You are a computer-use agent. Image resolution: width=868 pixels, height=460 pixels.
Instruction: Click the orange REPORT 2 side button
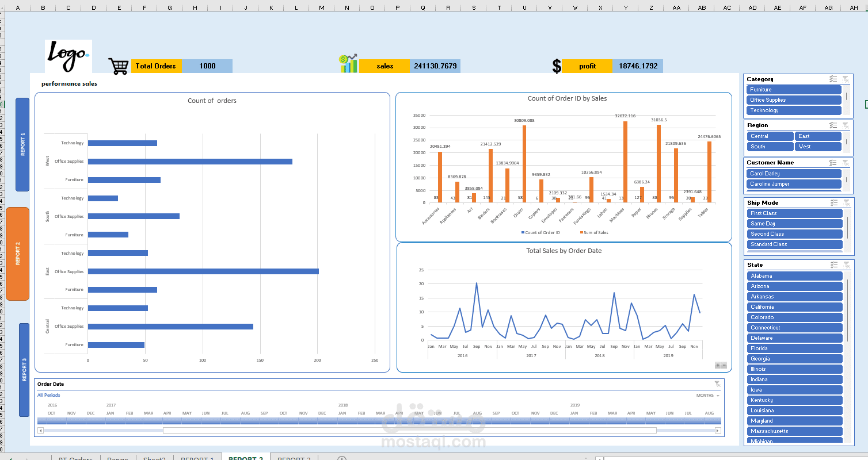17,254
